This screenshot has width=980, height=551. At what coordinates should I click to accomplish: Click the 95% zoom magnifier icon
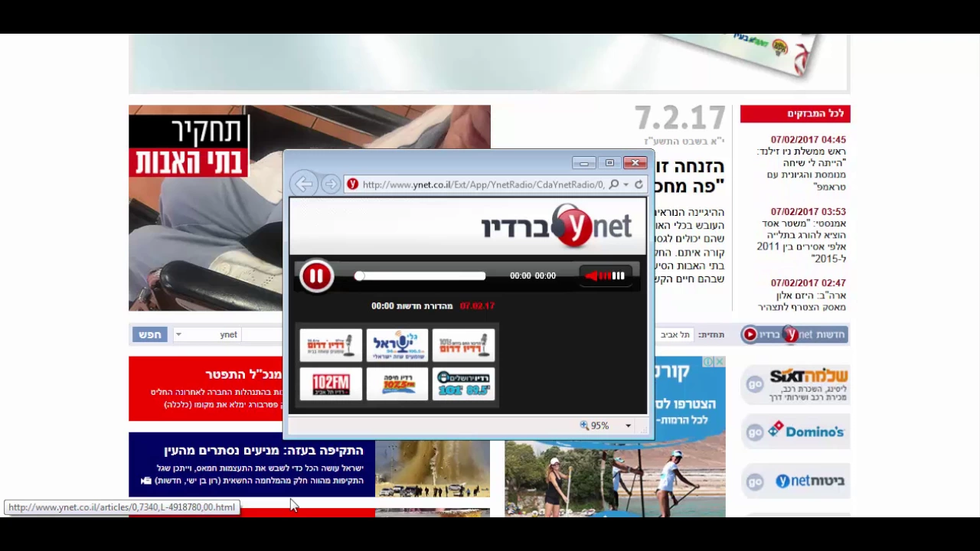pyautogui.click(x=584, y=425)
